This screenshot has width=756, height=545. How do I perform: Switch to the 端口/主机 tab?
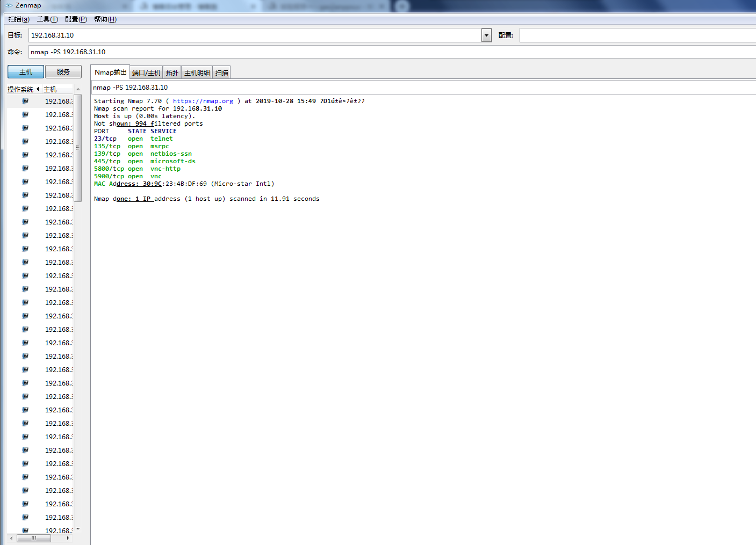(x=146, y=73)
